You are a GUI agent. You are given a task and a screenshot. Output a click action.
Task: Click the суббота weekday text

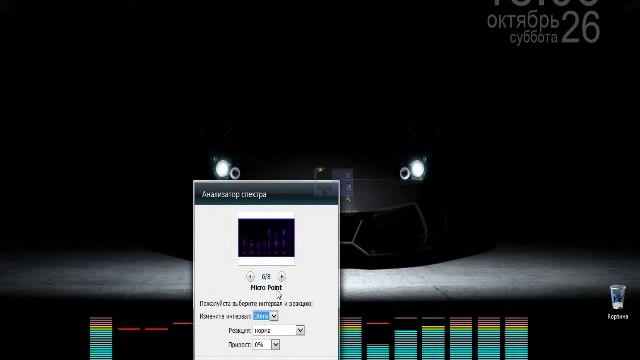pyautogui.click(x=533, y=38)
